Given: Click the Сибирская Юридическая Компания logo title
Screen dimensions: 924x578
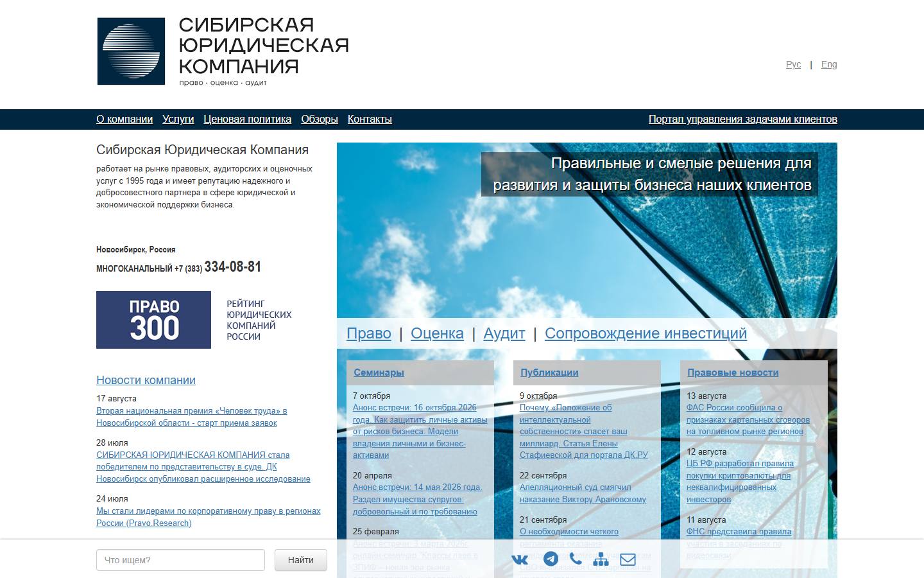Looking at the screenshot, I should (264, 46).
